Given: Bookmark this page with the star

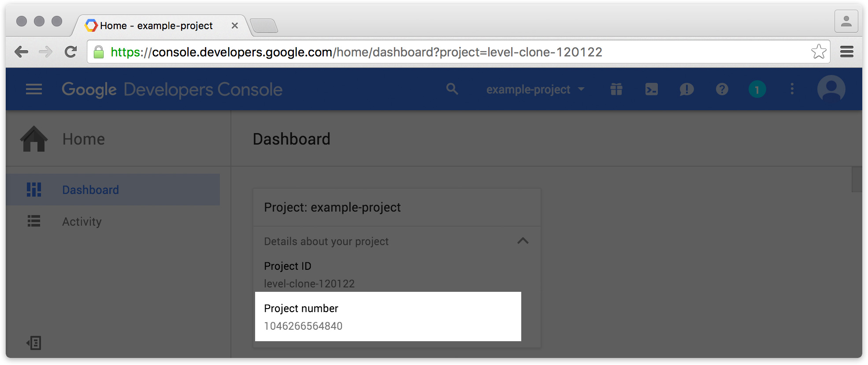Looking at the screenshot, I should coord(819,52).
